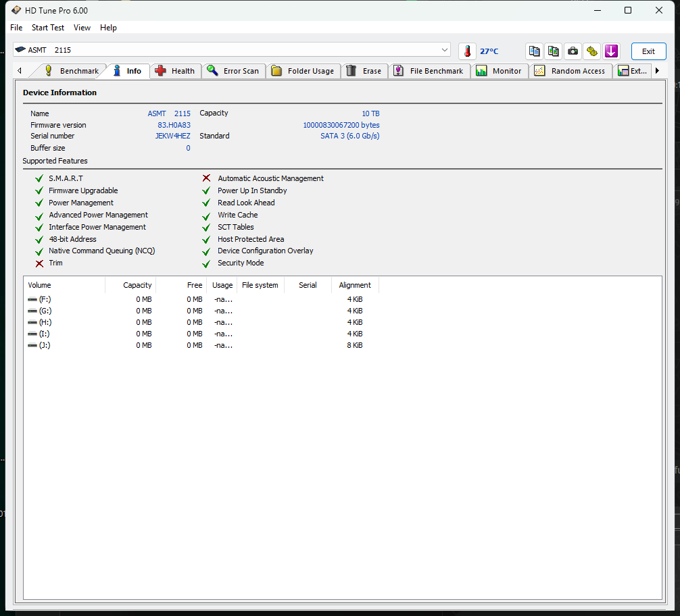Viewport: 680px width, 616px height.
Task: Click firmware version 83.H0A83
Action: point(174,125)
